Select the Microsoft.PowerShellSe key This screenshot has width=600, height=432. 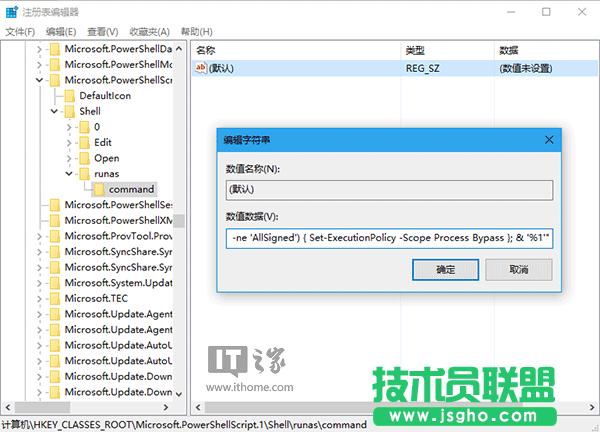click(x=118, y=205)
